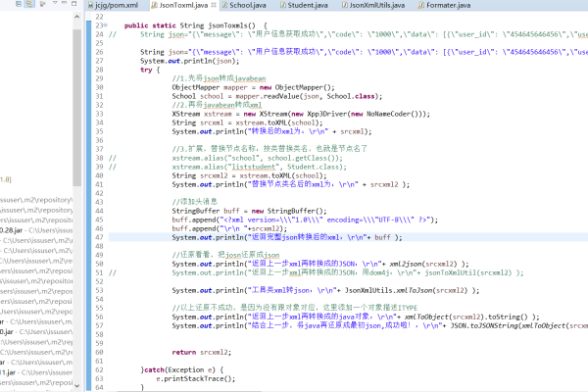This screenshot has width=588, height=392.
Task: Minimize the Package Explorer panel
Action: [64, 3]
